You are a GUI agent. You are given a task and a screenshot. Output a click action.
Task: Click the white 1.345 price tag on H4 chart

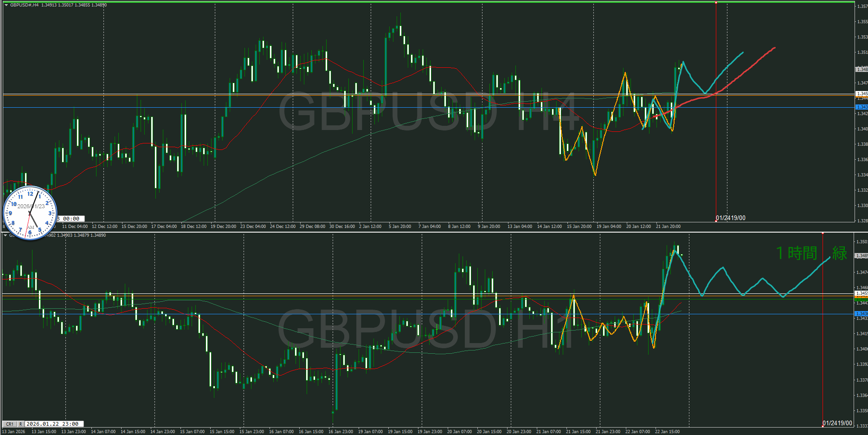862,94
